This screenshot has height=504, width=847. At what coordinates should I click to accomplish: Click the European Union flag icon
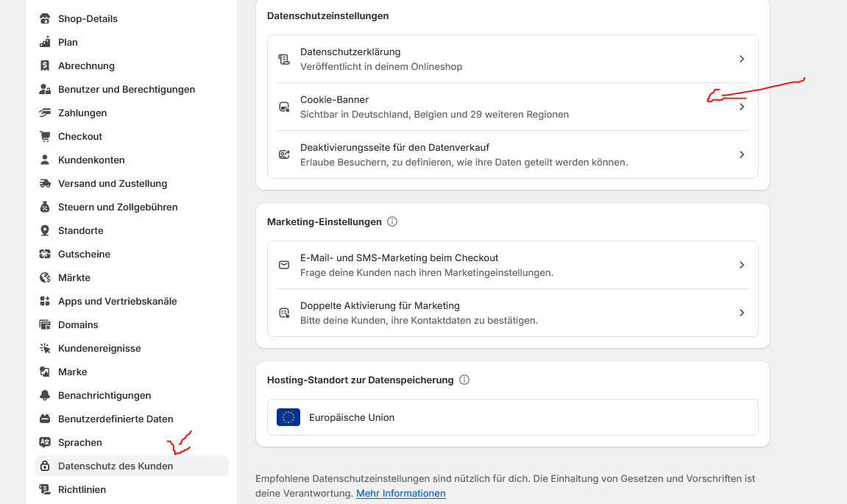pos(288,417)
